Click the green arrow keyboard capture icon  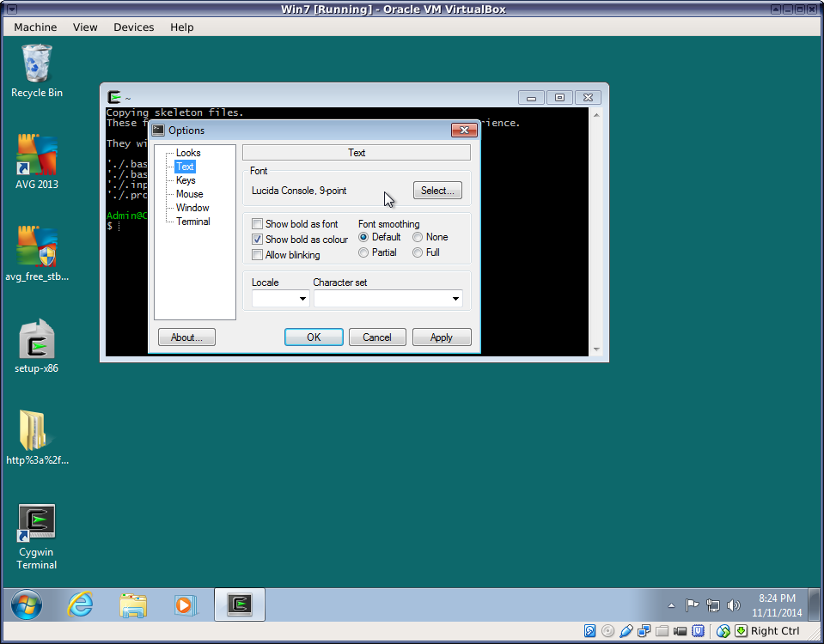(x=741, y=631)
